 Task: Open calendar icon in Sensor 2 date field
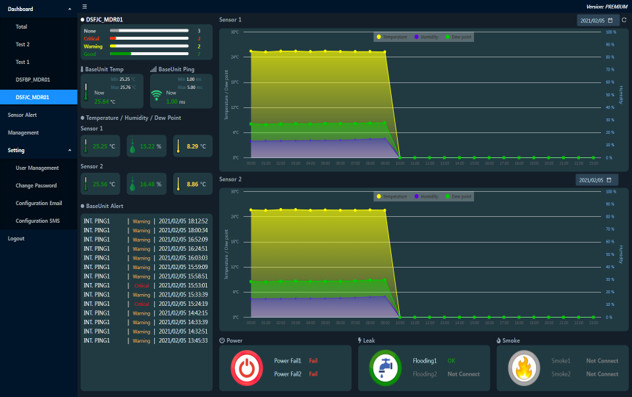pyautogui.click(x=609, y=180)
